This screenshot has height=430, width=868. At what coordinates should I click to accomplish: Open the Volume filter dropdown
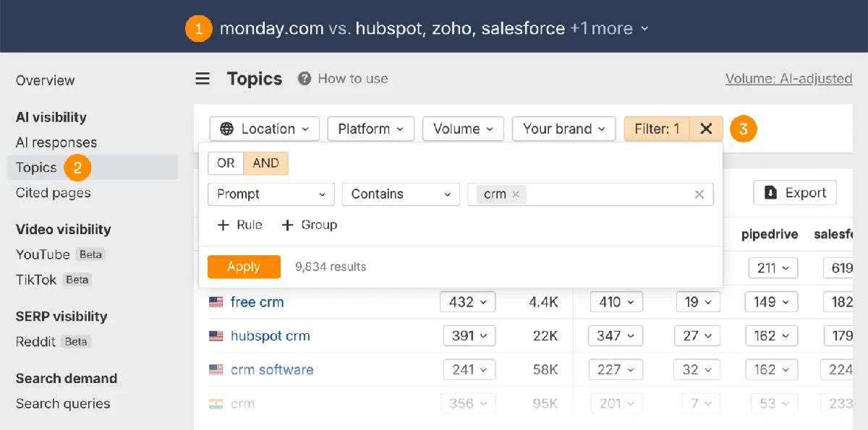point(463,129)
